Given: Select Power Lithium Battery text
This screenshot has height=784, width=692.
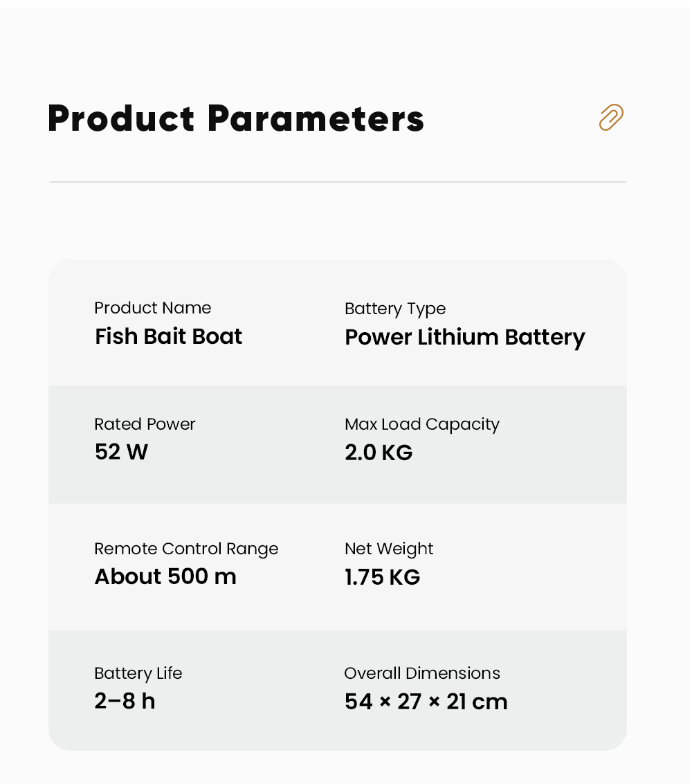Looking at the screenshot, I should tap(464, 338).
